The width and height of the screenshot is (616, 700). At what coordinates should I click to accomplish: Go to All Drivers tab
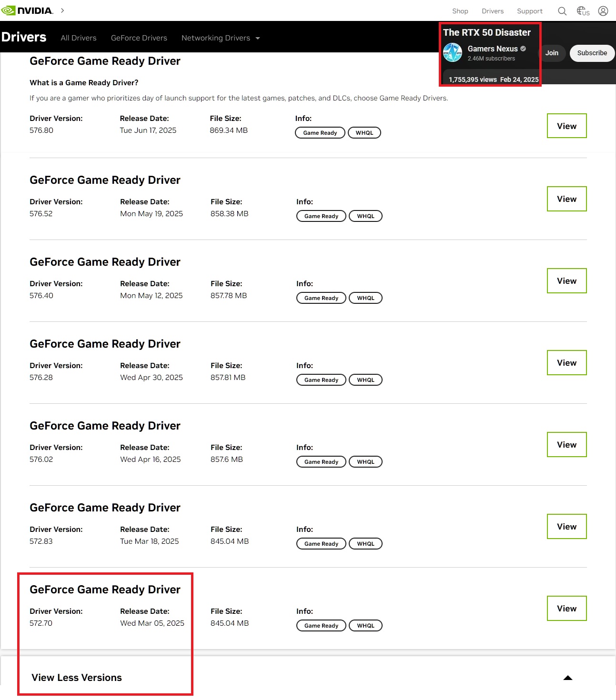coord(79,38)
